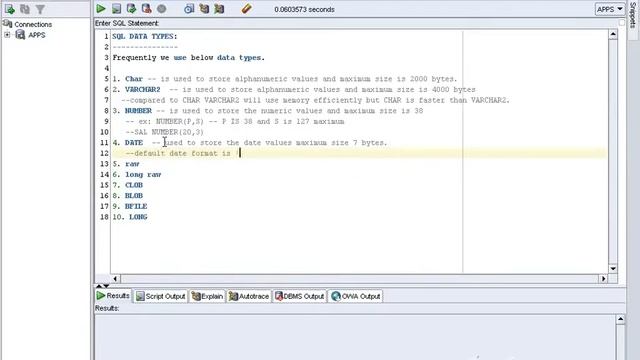Click editor horizontal scrollbar left arrow

115,279
